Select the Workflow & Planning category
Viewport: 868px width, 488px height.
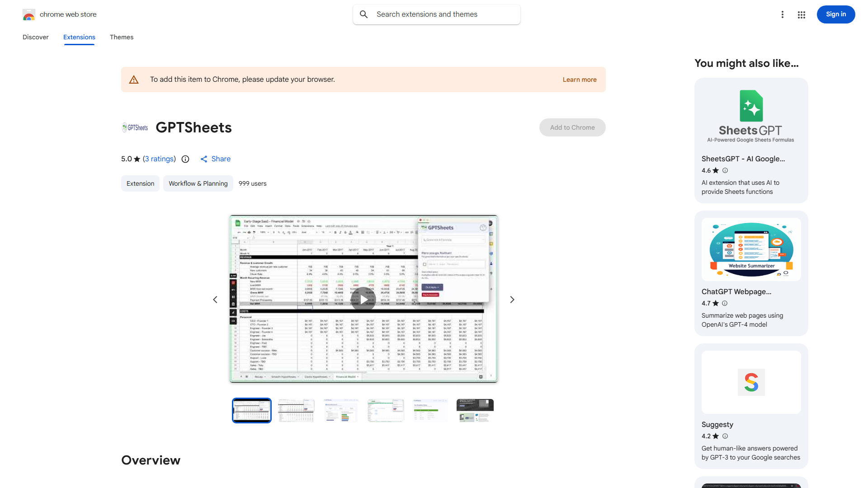198,183
